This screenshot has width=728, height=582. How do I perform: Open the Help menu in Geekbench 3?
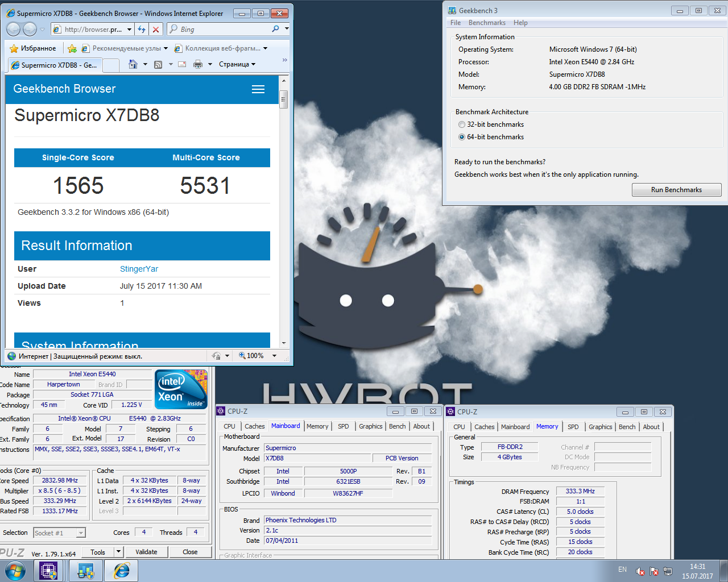[x=520, y=23]
